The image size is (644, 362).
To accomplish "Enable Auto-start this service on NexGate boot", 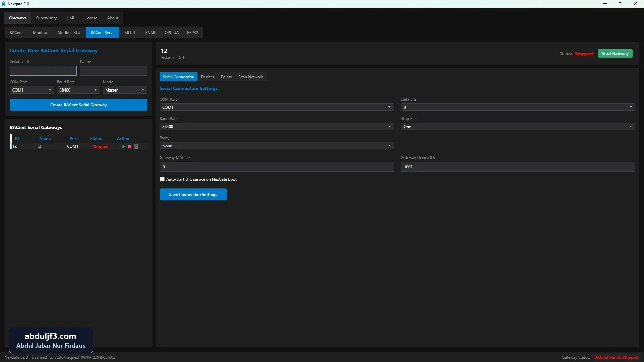I will point(162,179).
